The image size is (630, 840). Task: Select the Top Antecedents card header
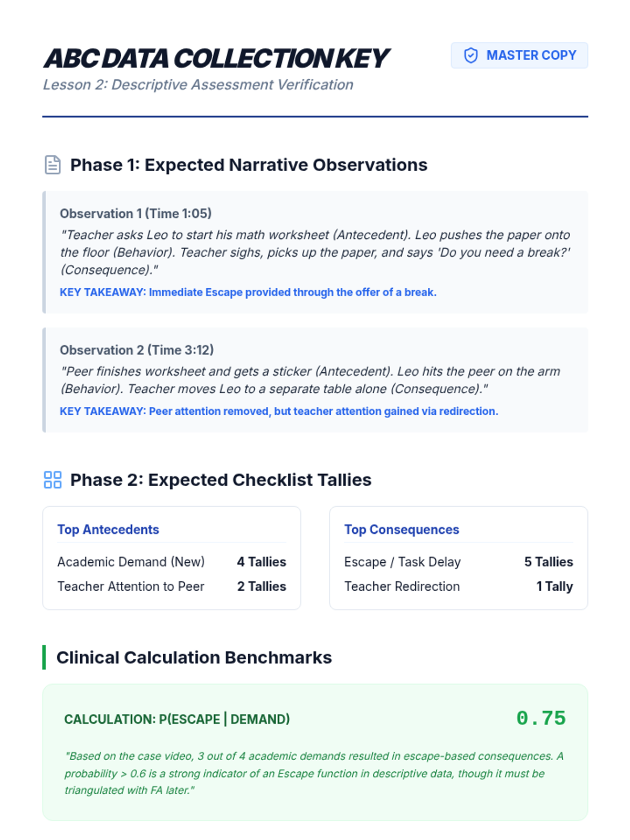click(x=108, y=530)
